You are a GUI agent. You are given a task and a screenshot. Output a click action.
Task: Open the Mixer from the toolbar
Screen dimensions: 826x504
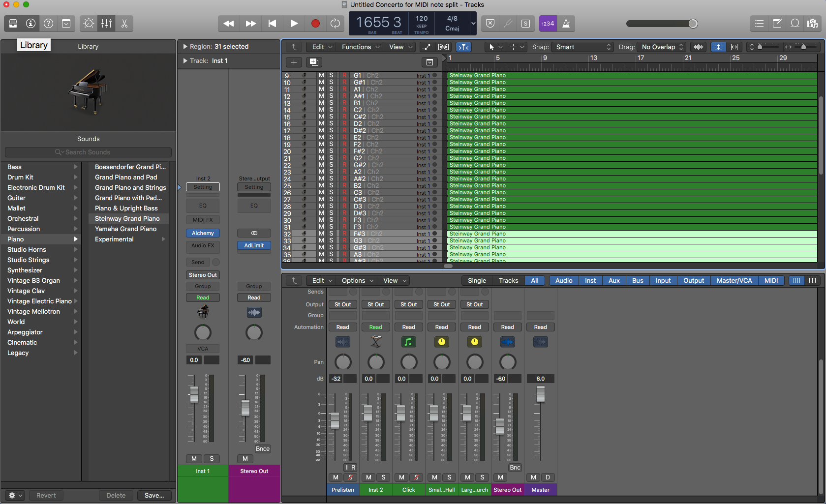106,23
